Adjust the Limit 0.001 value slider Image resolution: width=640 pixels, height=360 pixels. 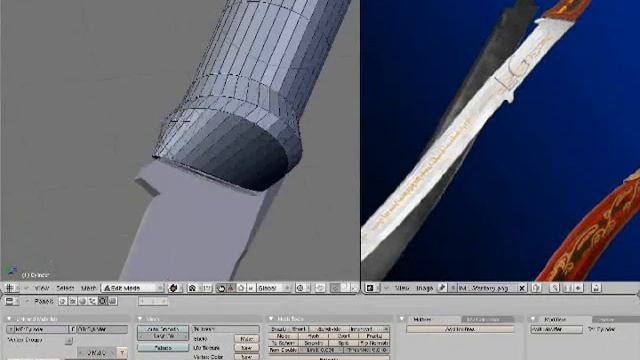(321, 350)
